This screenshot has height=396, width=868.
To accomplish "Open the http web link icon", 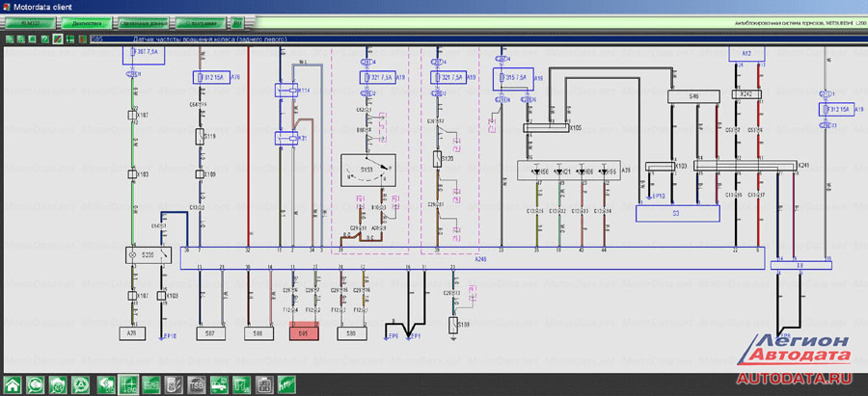I will click(286, 384).
